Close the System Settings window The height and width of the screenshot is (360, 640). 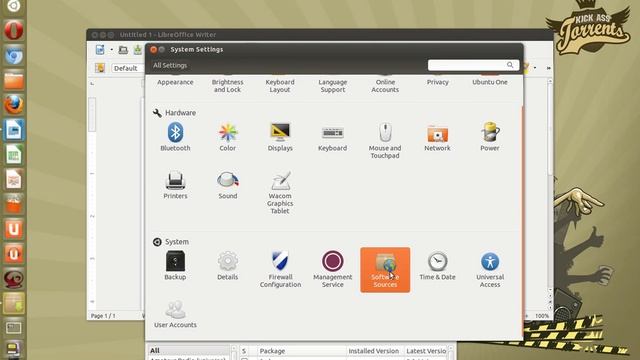coord(153,49)
